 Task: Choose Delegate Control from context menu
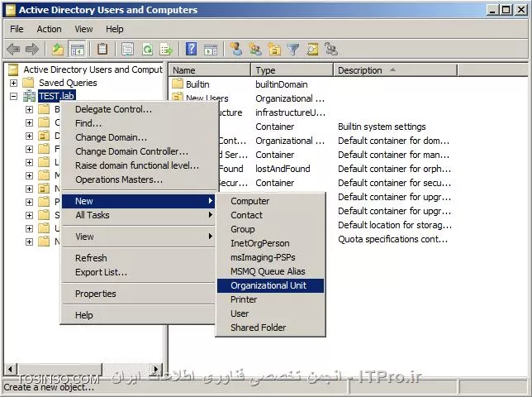113,109
